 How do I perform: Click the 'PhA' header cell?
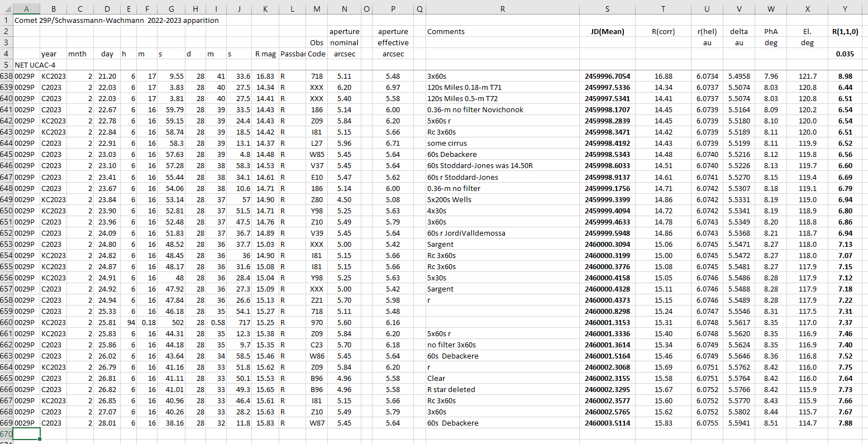coord(771,31)
